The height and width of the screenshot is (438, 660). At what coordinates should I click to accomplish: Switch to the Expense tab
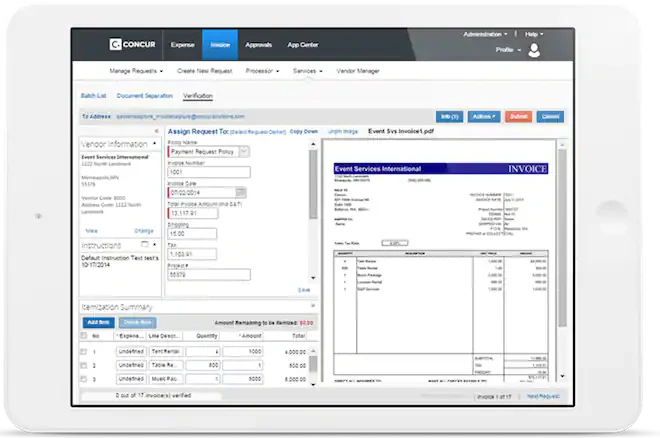pos(182,45)
